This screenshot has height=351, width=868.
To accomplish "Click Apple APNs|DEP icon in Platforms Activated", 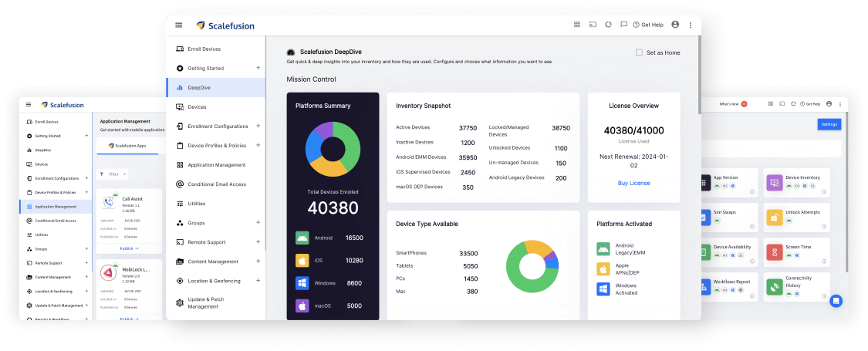I will (603, 269).
